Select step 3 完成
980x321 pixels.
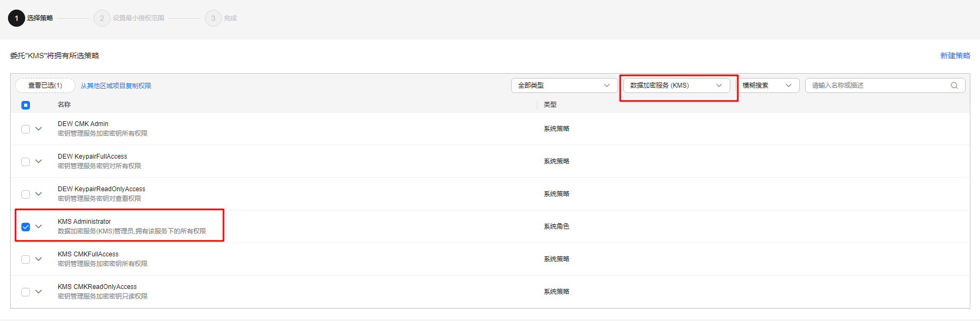(221, 18)
